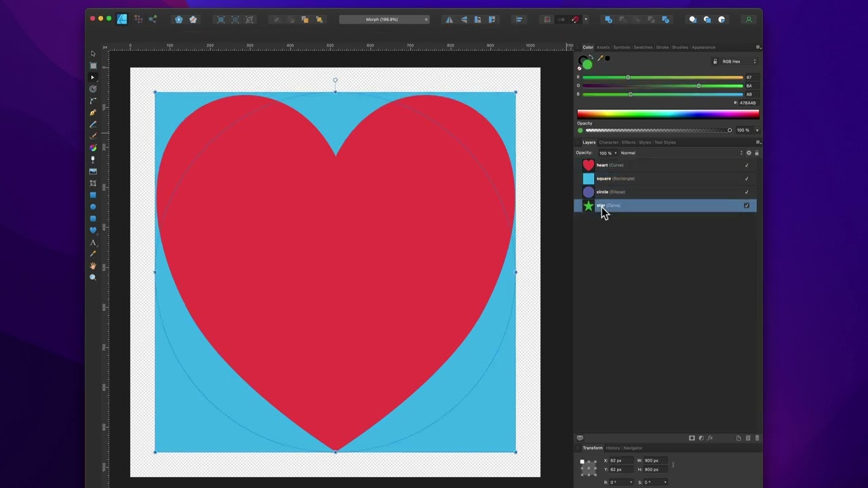Image resolution: width=868 pixels, height=488 pixels.
Task: Click the Adjustments icon in Layers panel
Action: tap(701, 438)
